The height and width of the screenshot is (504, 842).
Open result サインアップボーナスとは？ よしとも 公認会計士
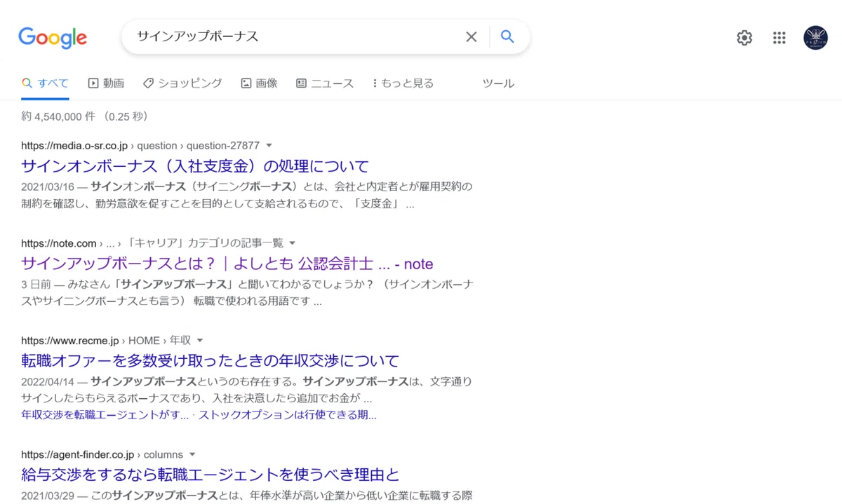point(227,264)
